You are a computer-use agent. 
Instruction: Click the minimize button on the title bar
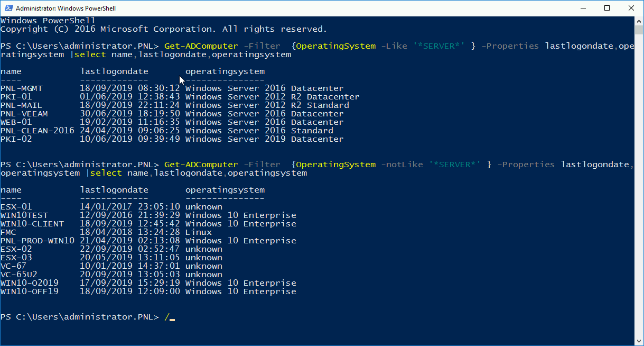583,8
